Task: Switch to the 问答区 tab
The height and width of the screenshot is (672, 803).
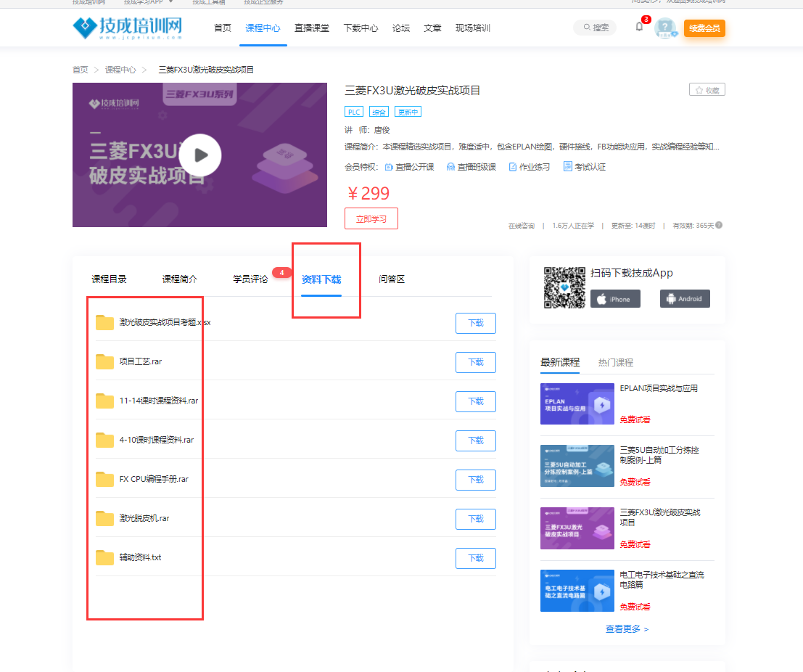Action: pyautogui.click(x=392, y=279)
